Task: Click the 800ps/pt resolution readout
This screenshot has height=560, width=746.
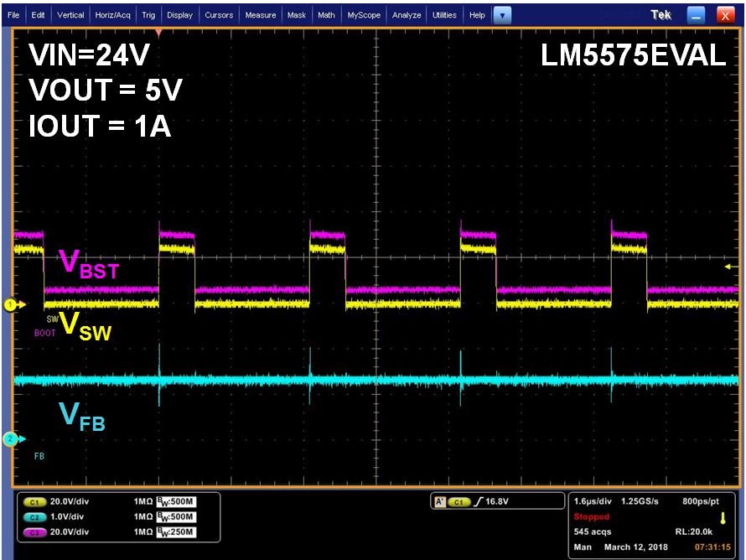Action: (701, 501)
